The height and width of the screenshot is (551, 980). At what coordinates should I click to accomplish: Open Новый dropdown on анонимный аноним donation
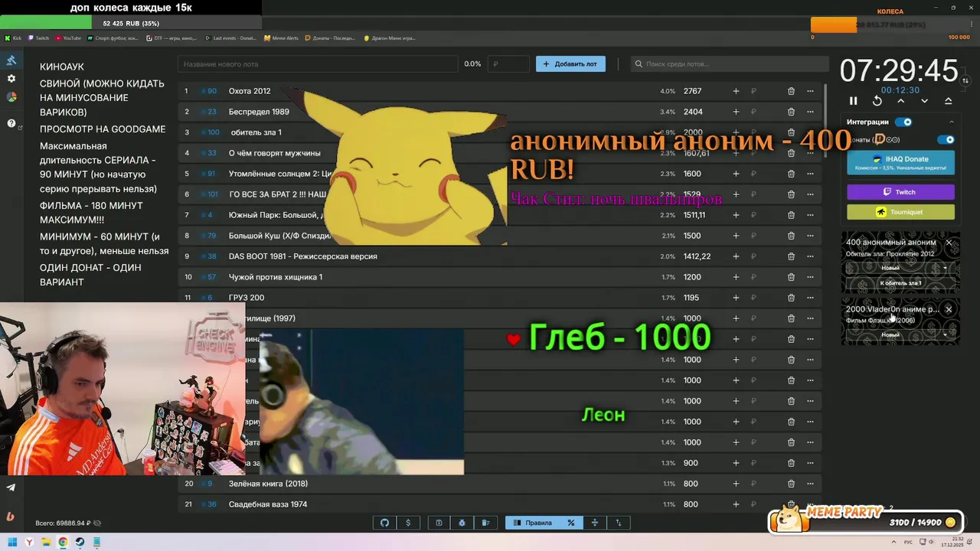[900, 268]
